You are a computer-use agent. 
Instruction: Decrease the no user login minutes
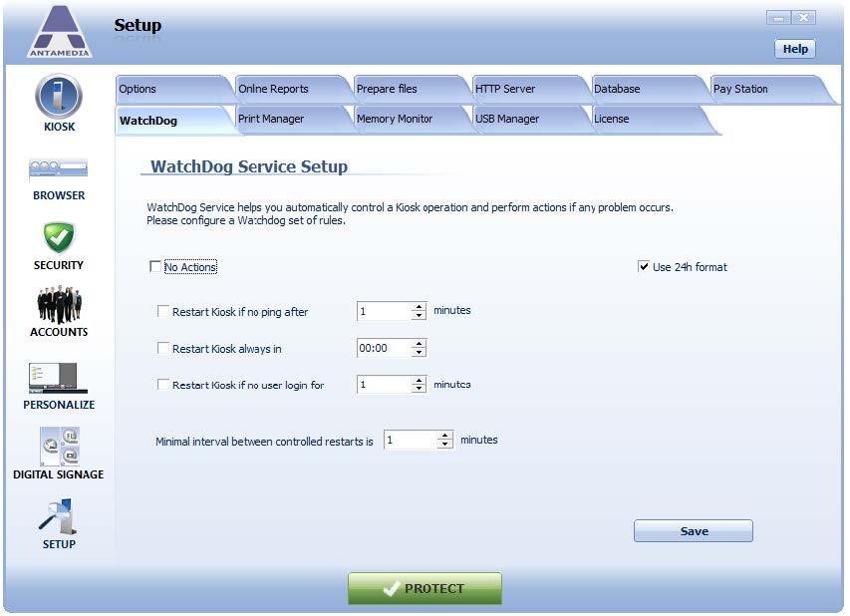pos(419,389)
